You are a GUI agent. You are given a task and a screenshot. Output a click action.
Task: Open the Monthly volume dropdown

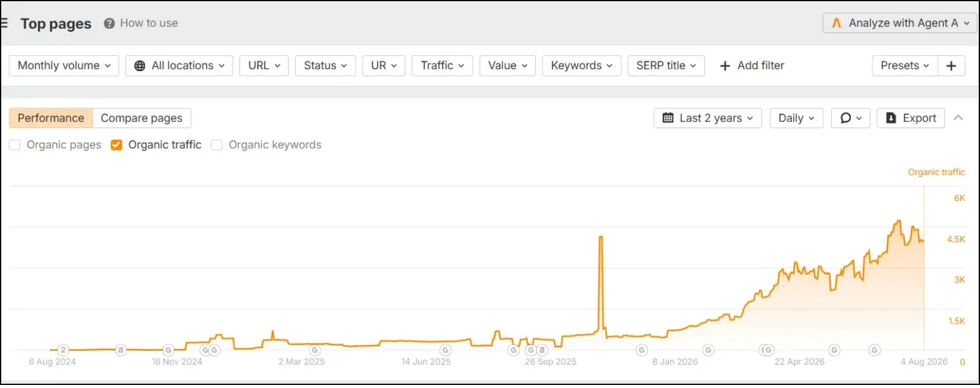tap(64, 66)
